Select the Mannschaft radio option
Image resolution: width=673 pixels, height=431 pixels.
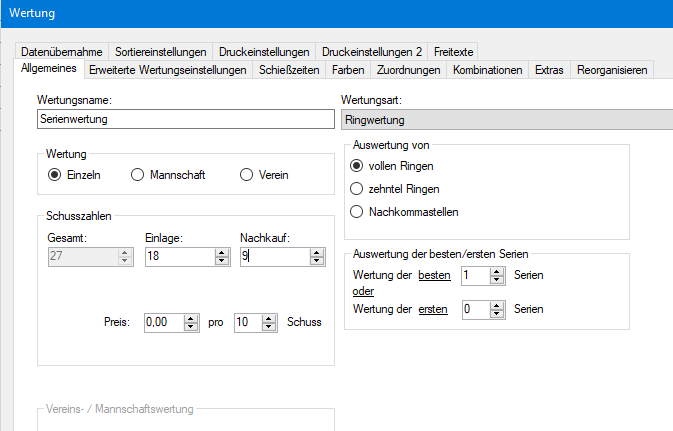point(139,175)
